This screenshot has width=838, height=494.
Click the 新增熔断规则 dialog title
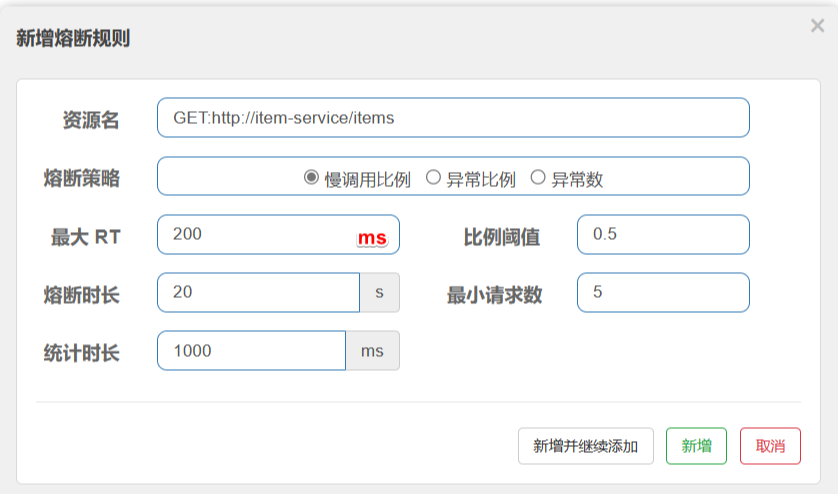(73, 39)
